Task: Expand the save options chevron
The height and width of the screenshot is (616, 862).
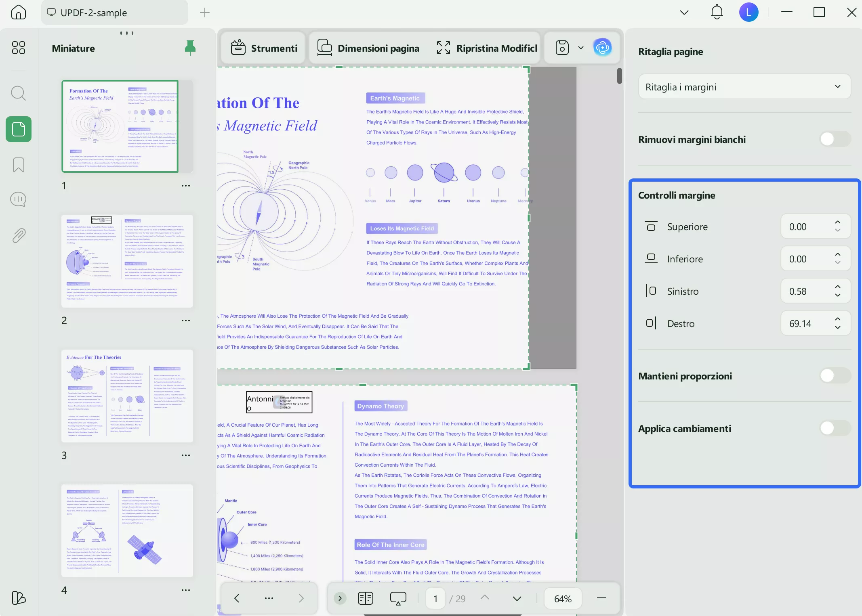Action: tap(581, 48)
